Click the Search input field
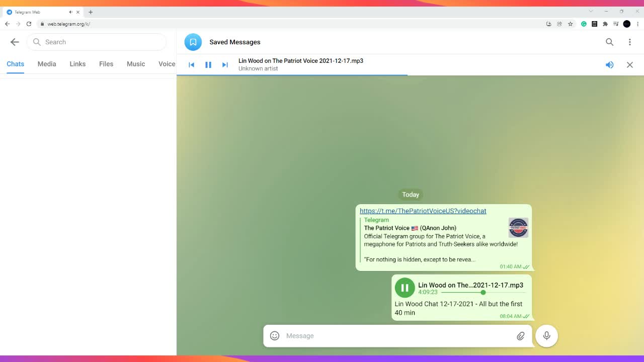Screen dimensions: 644x362 click(97, 42)
